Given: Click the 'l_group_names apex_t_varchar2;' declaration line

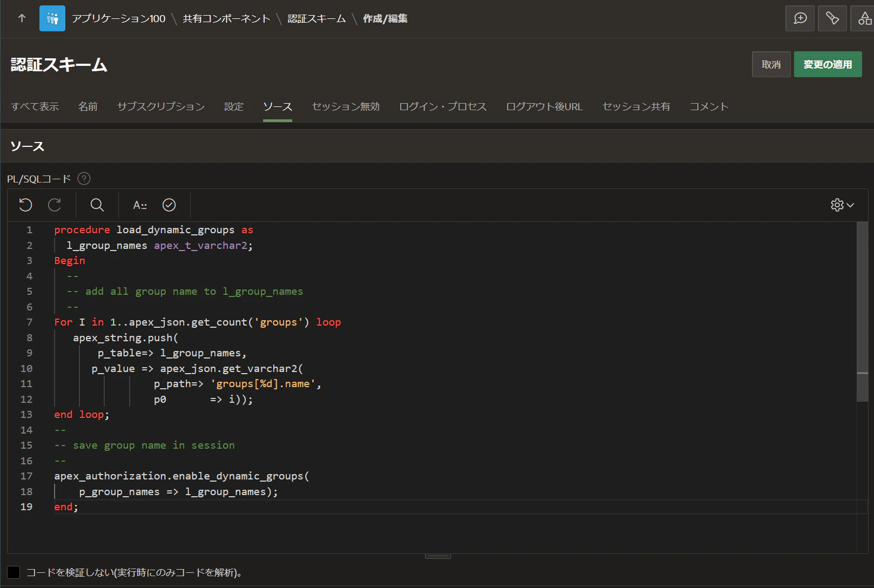Looking at the screenshot, I should pos(159,246).
